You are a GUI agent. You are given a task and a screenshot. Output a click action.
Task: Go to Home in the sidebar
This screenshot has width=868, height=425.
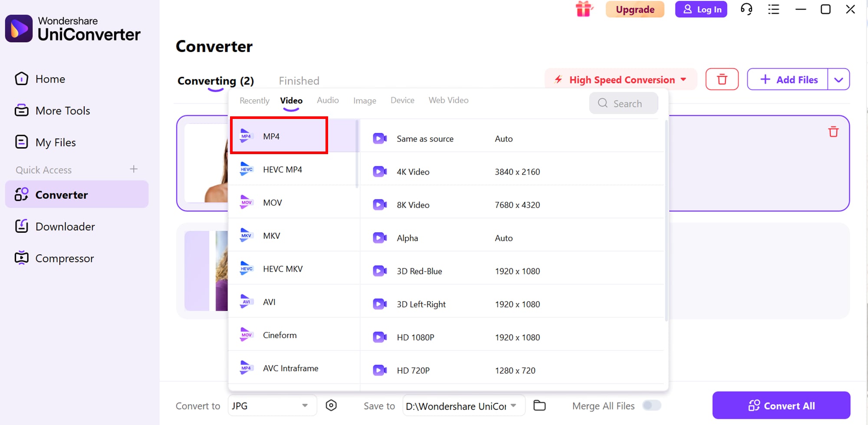77,79
